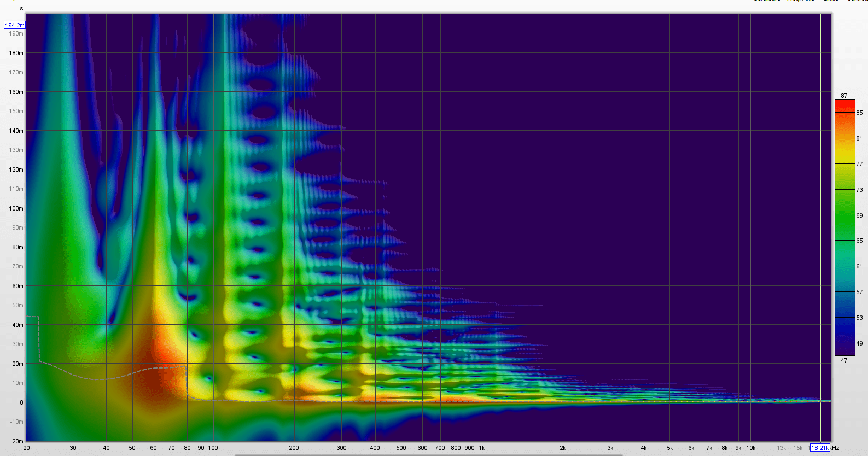Click the 194.2m time cursor readout
The width and height of the screenshot is (868, 456).
pyautogui.click(x=15, y=25)
